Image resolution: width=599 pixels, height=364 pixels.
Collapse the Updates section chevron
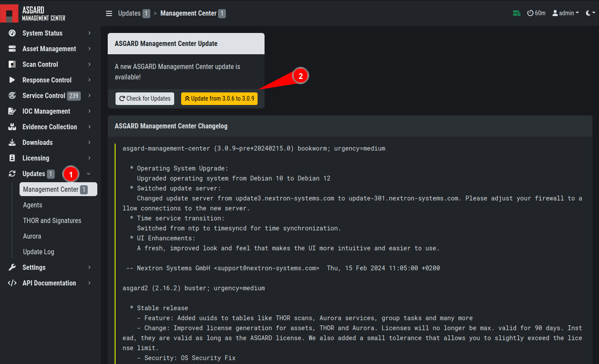pyautogui.click(x=89, y=174)
